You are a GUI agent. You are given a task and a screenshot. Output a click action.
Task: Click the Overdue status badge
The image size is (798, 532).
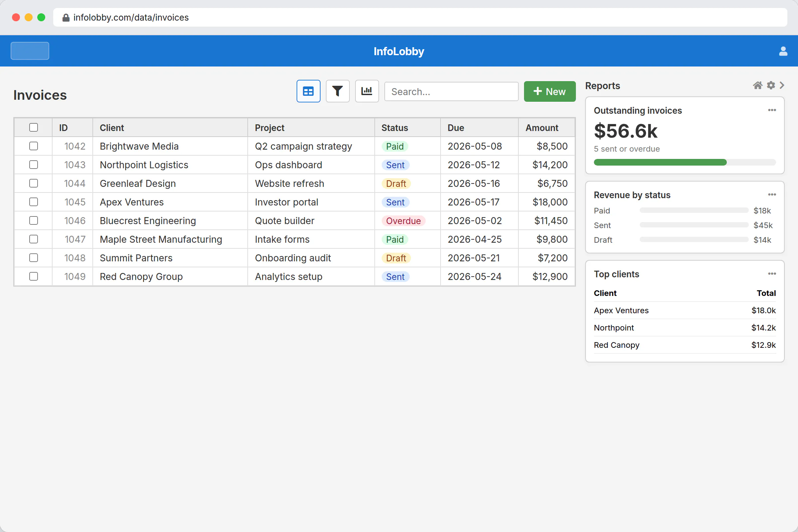pyautogui.click(x=403, y=221)
